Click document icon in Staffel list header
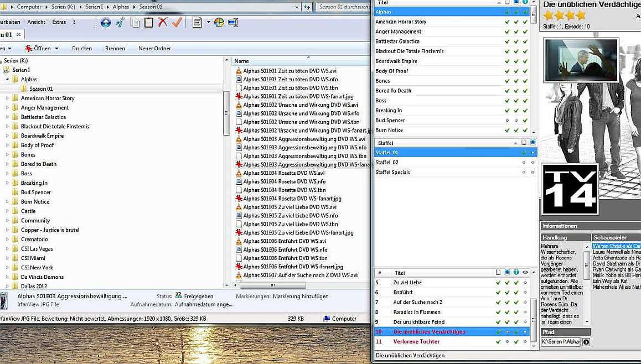Image resolution: width=641 pixels, height=364 pixels. click(x=524, y=143)
